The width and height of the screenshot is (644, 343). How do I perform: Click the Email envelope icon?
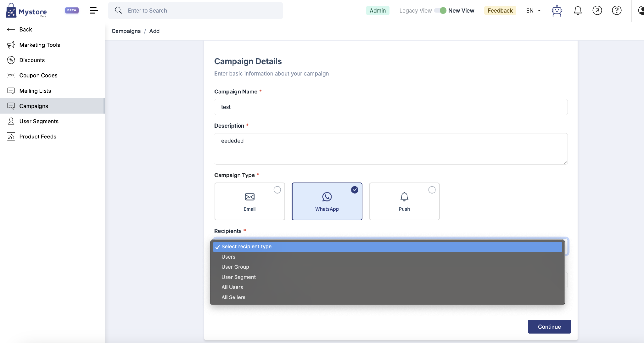click(x=249, y=197)
